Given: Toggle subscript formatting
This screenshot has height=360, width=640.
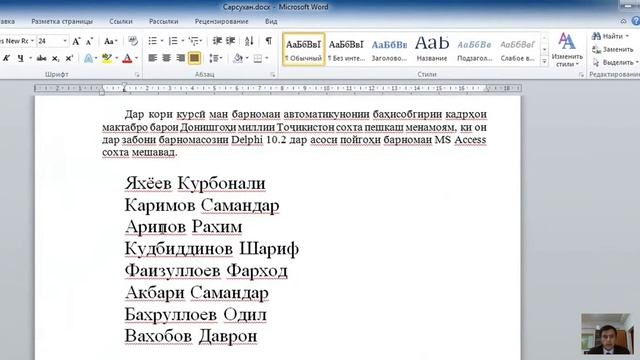Looking at the screenshot, I should (x=56, y=58).
